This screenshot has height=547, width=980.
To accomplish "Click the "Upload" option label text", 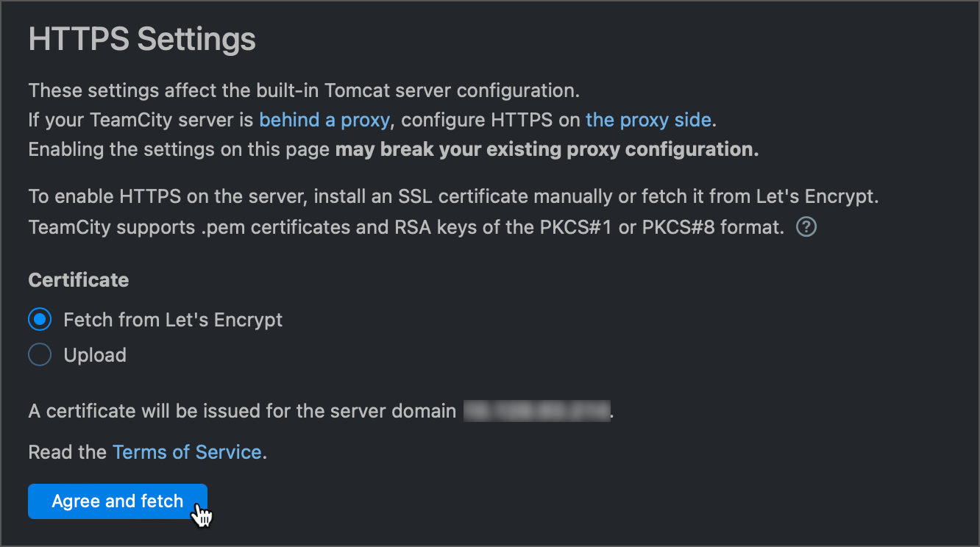I will 95,355.
